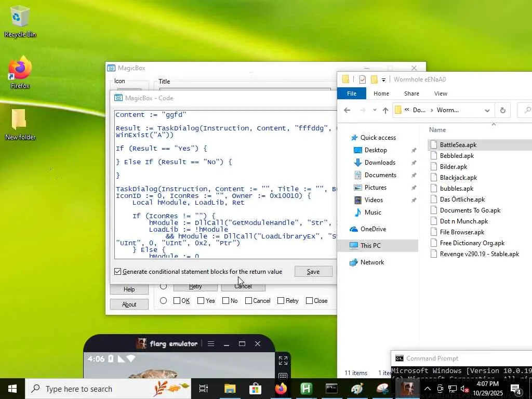Uncheck Generate conditional statement blocks checkbox

118,271
